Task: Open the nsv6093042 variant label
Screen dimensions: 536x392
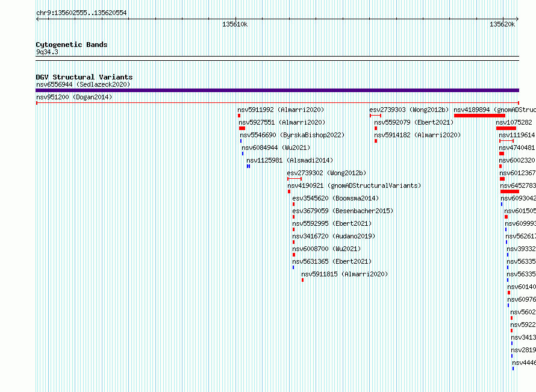Action: (518, 198)
